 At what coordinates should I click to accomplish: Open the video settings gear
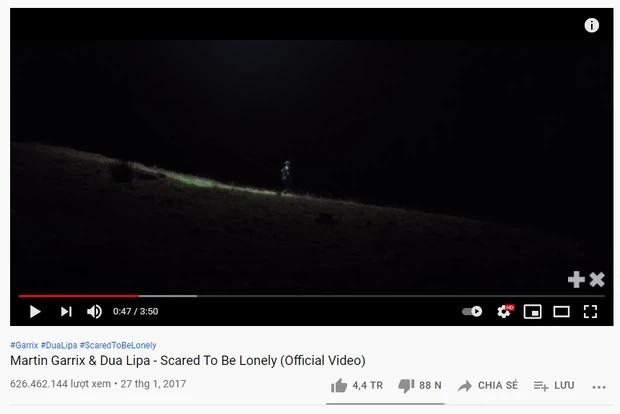point(505,312)
